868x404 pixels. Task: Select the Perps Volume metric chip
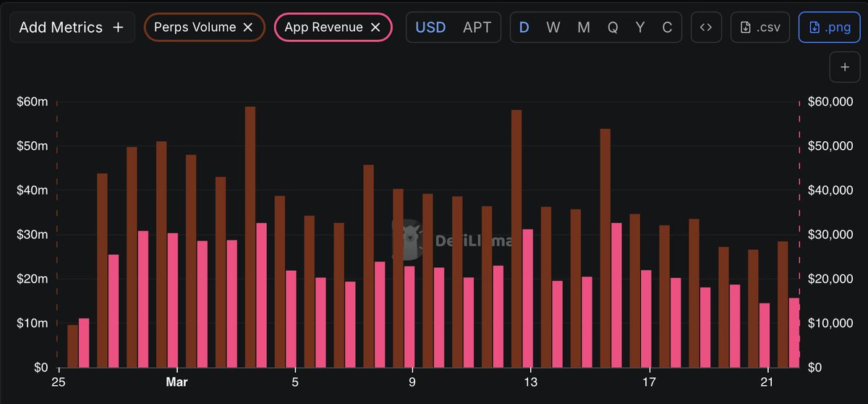pos(205,27)
